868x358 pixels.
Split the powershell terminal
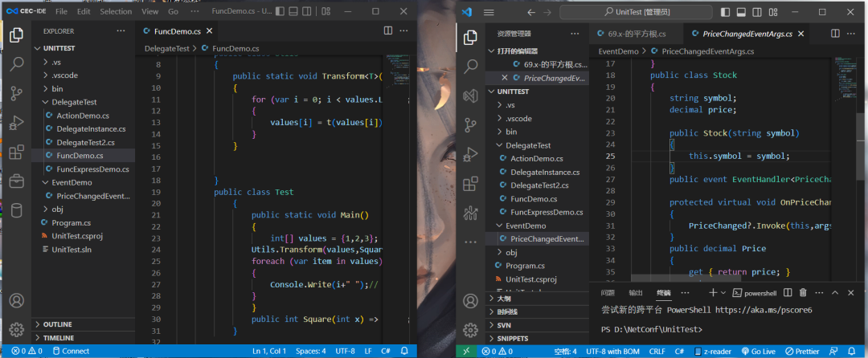[787, 292]
